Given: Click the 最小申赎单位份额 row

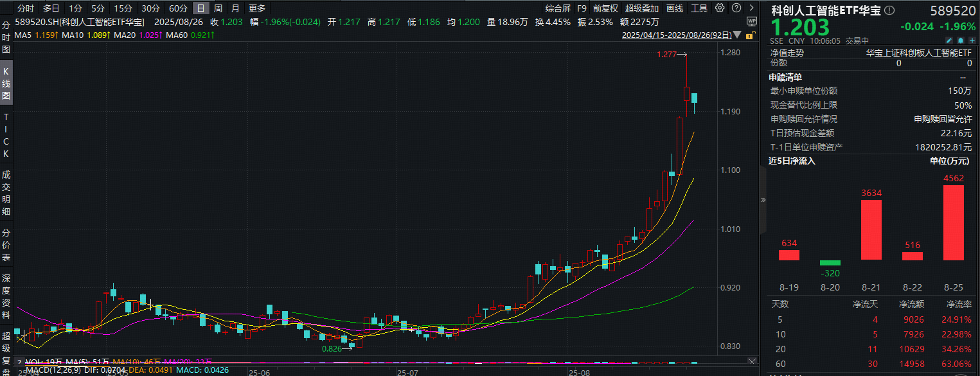Looking at the screenshot, I should pyautogui.click(x=871, y=91).
